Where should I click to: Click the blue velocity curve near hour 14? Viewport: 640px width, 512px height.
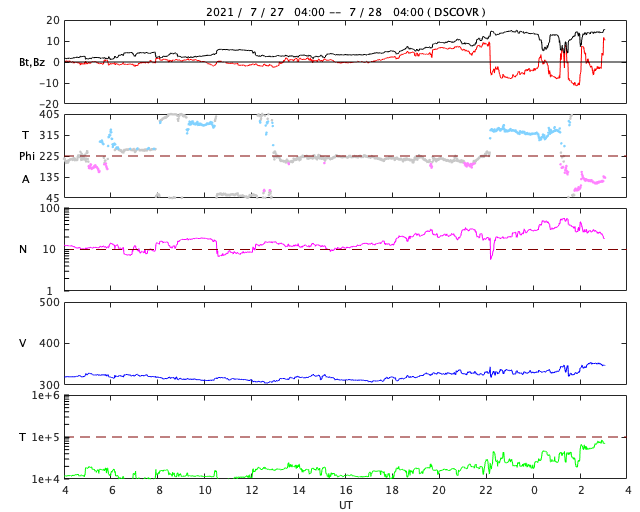pyautogui.click(x=299, y=378)
